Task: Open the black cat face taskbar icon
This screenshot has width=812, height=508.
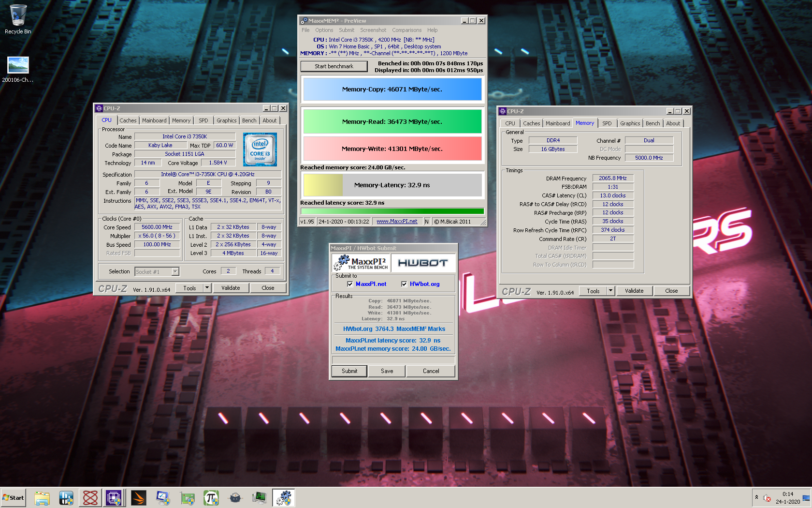Action: click(x=235, y=498)
